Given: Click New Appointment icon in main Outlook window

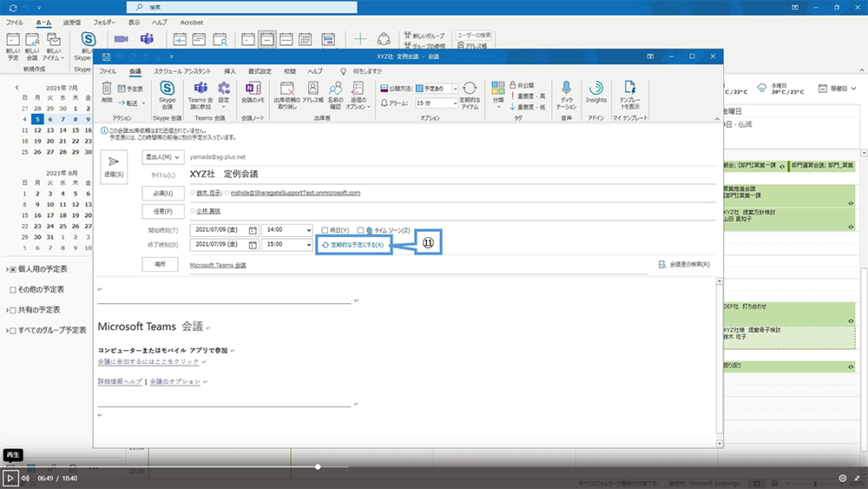Looking at the screenshot, I should [x=13, y=40].
